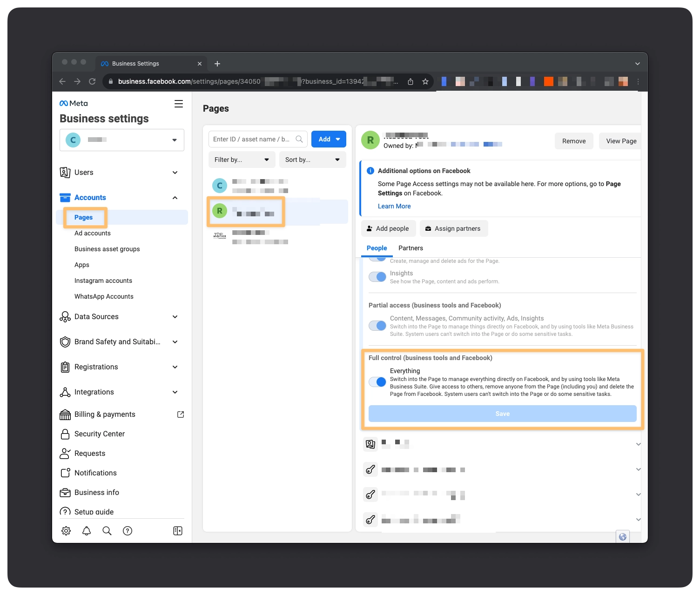Click the Assign partners button

(454, 228)
